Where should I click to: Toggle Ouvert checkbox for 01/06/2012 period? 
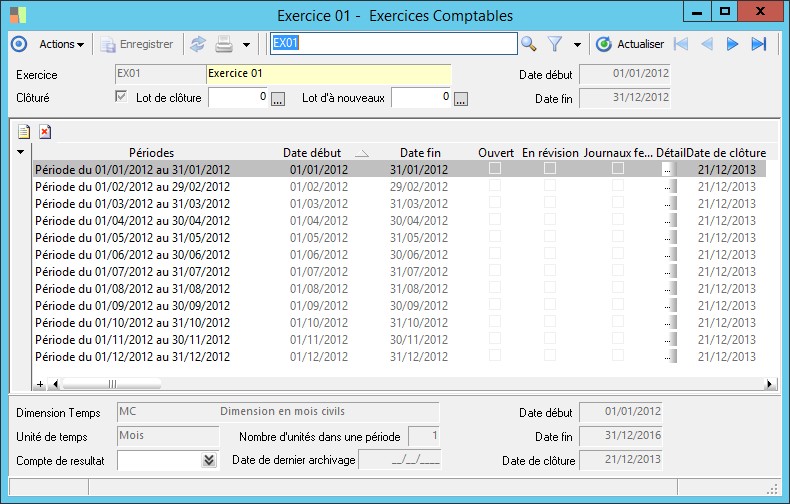pos(495,253)
